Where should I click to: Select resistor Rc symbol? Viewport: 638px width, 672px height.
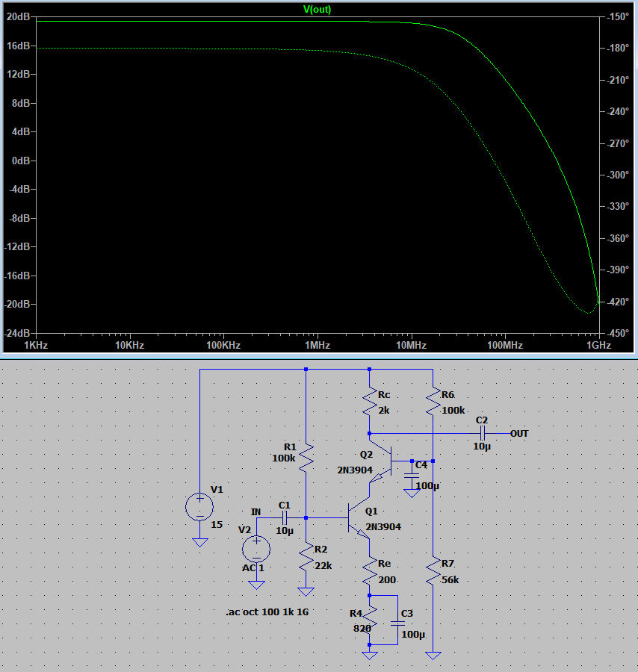pos(369,404)
